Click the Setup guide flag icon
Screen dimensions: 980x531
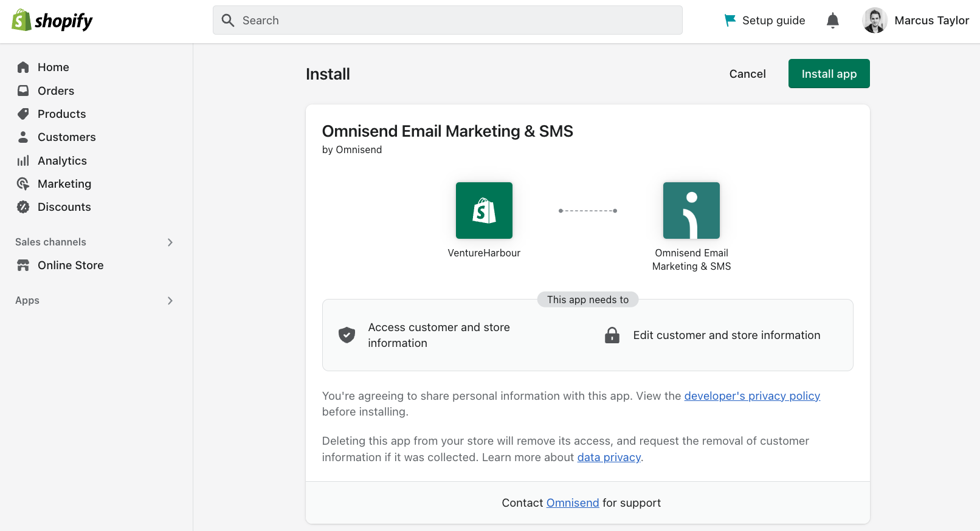(730, 21)
